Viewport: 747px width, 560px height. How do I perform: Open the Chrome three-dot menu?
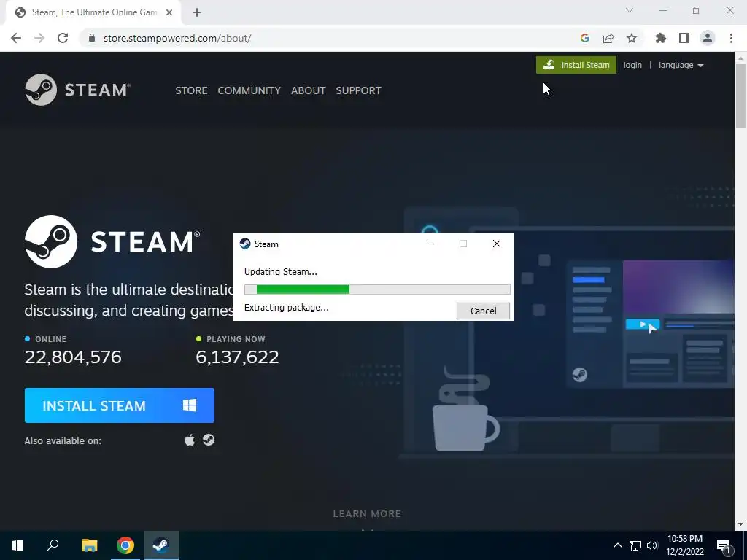(731, 38)
